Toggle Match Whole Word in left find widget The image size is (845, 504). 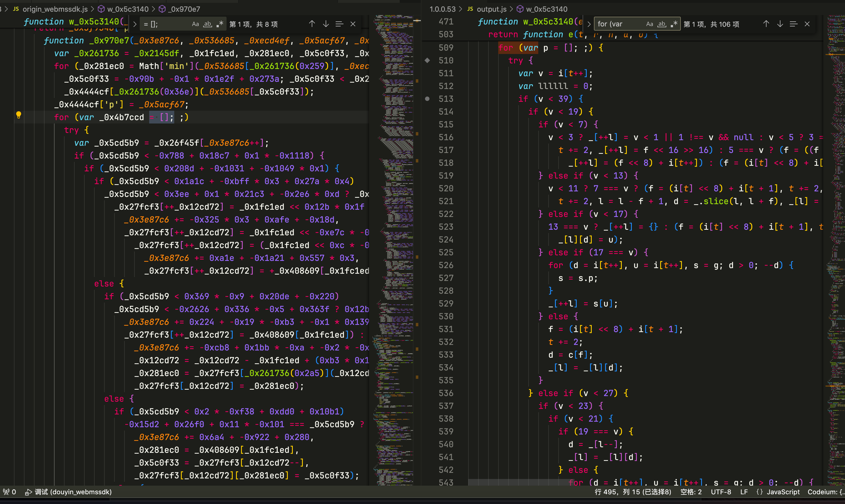point(208,24)
